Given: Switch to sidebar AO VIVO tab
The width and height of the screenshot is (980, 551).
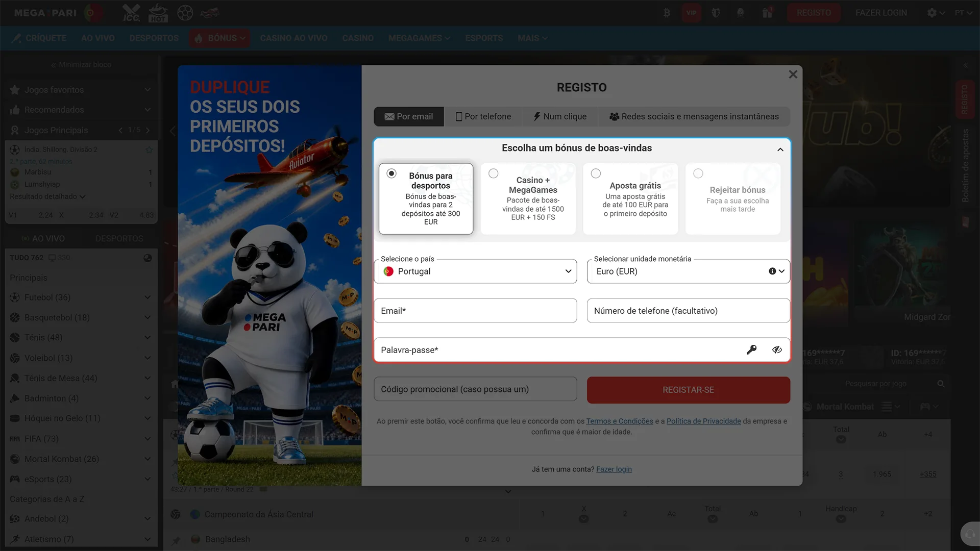Looking at the screenshot, I should coord(43,238).
